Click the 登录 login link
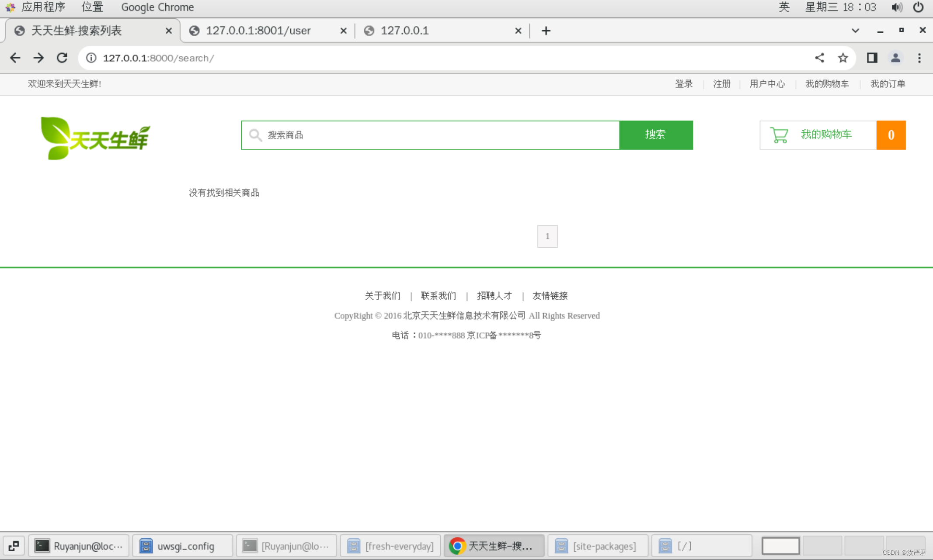This screenshot has width=933, height=560. tap(683, 84)
